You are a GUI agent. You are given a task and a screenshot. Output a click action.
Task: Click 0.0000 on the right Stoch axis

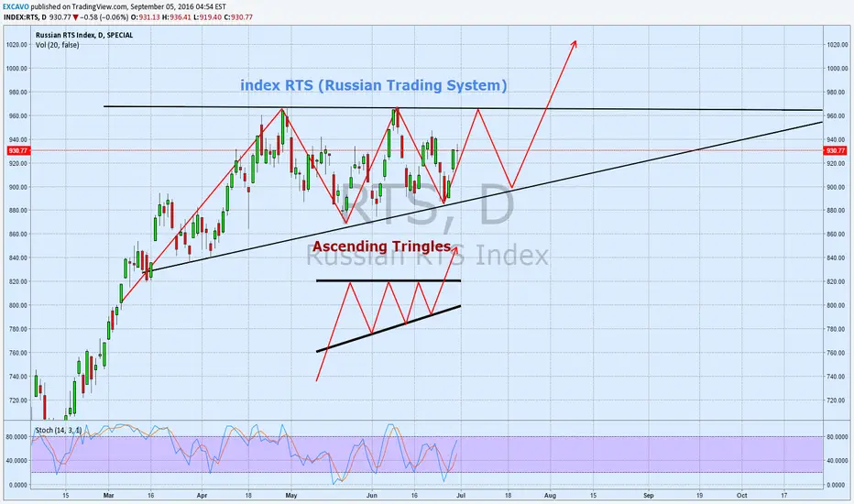tap(838, 485)
